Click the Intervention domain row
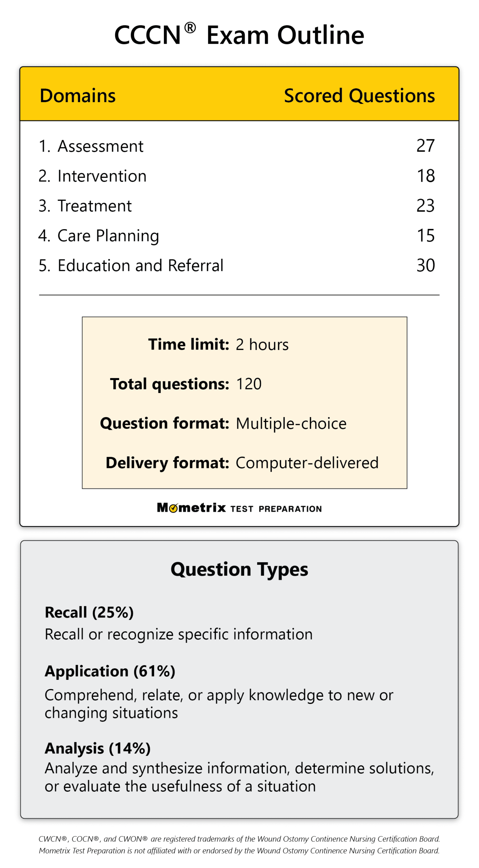 pos(236,176)
